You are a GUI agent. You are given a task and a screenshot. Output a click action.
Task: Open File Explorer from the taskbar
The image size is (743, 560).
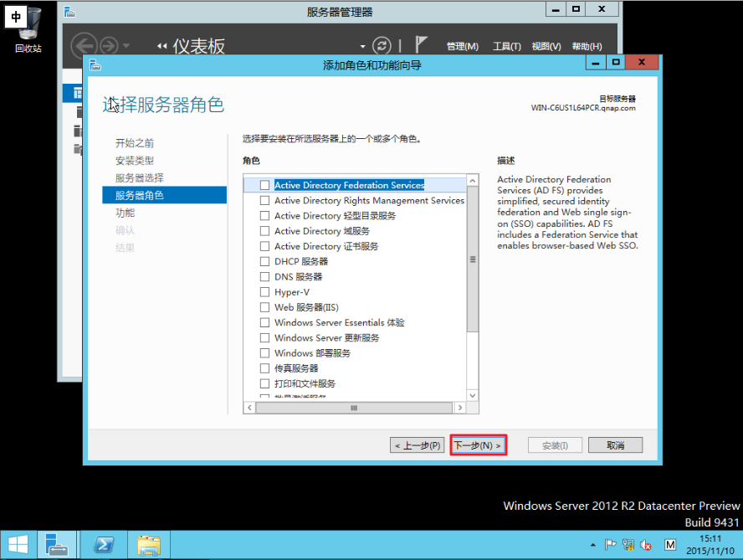(x=149, y=544)
